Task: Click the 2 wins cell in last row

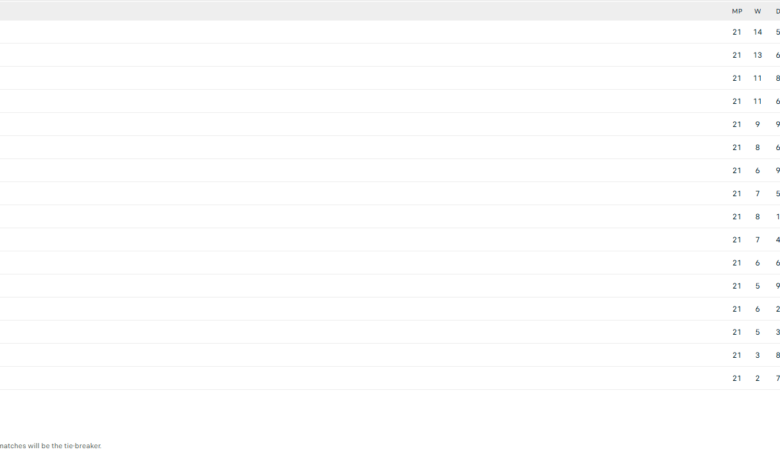Action: (757, 378)
